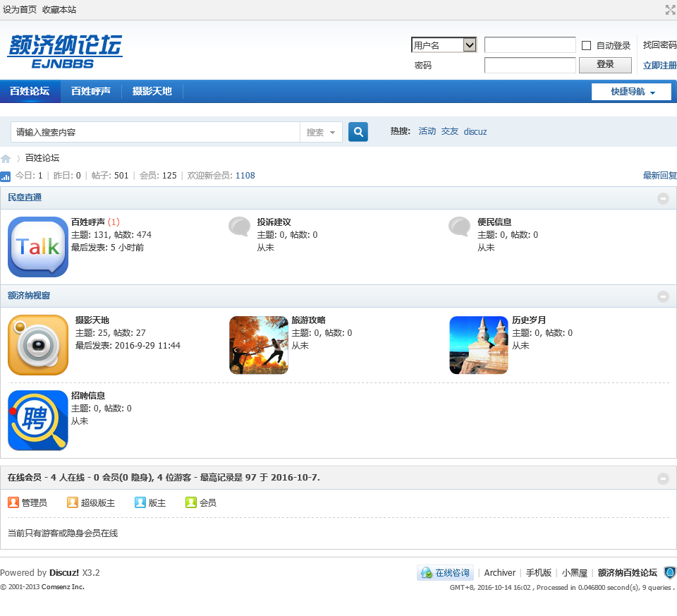This screenshot has height=616, width=677.
Task: Click the 找回密码 link
Action: 660,45
